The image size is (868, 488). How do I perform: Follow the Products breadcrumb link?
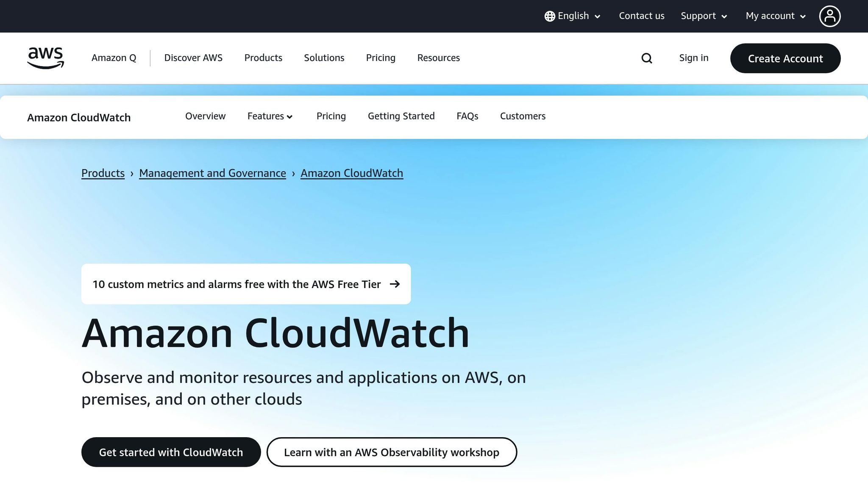point(103,173)
